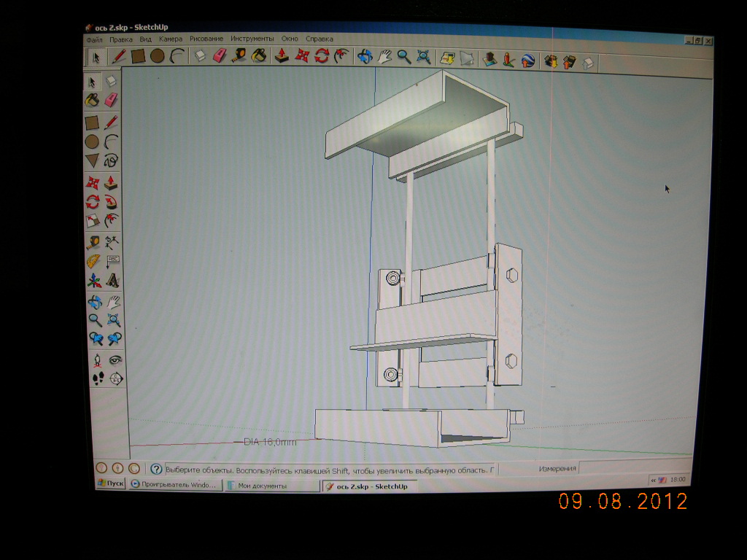Viewport: 747px width, 560px height.
Task: Select the Line pencil tool in top toolbar
Action: coord(118,56)
